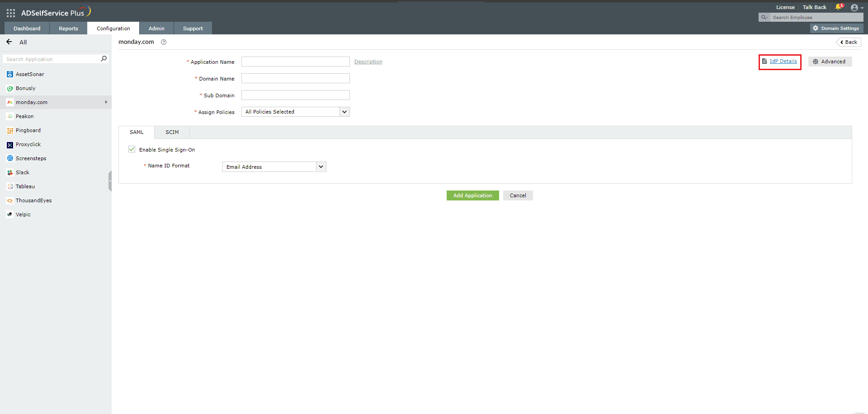Click the ADSelfService Plus logo

(x=56, y=12)
